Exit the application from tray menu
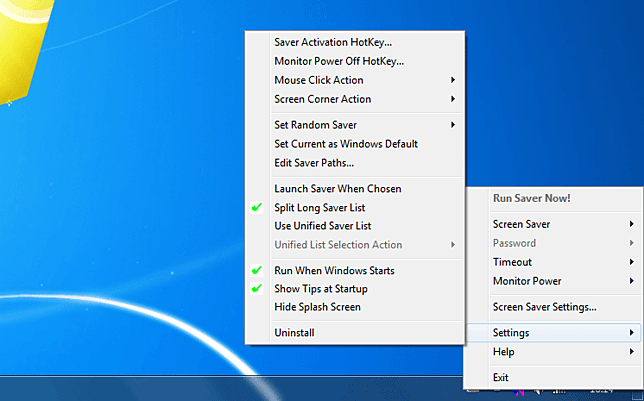Viewport: 644px width, 401px height. 554,377
